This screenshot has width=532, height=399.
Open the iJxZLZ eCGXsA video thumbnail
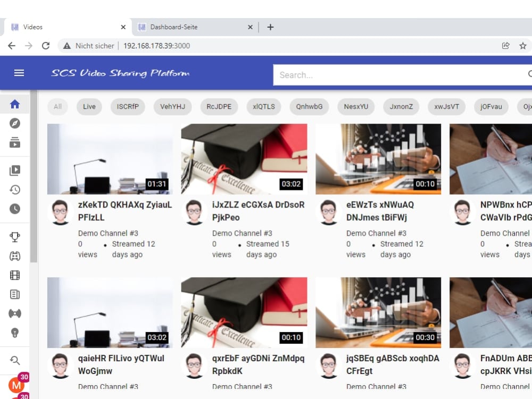[244, 159]
